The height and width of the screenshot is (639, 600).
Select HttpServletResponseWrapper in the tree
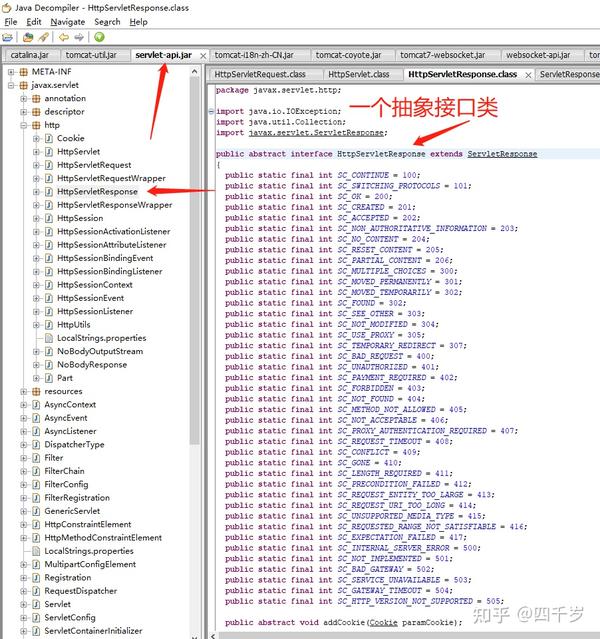pos(115,205)
